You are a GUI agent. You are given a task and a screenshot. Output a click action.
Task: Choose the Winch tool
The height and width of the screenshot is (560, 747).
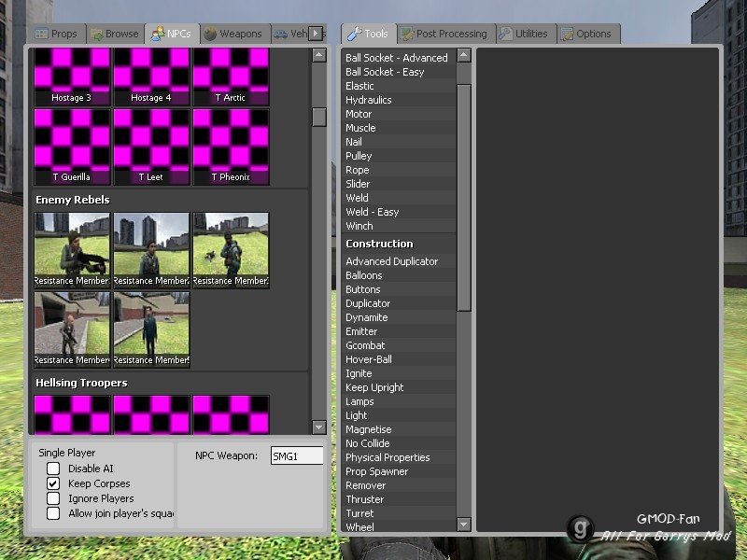tap(399, 226)
